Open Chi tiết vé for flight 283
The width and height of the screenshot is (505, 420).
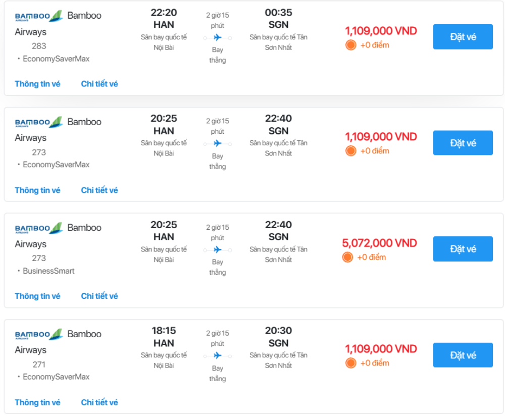pos(99,84)
